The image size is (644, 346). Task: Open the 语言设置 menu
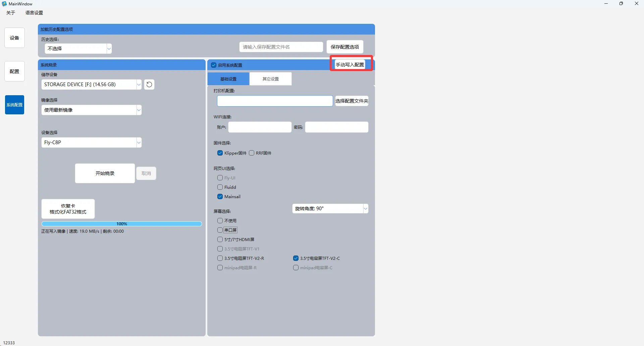(34, 13)
